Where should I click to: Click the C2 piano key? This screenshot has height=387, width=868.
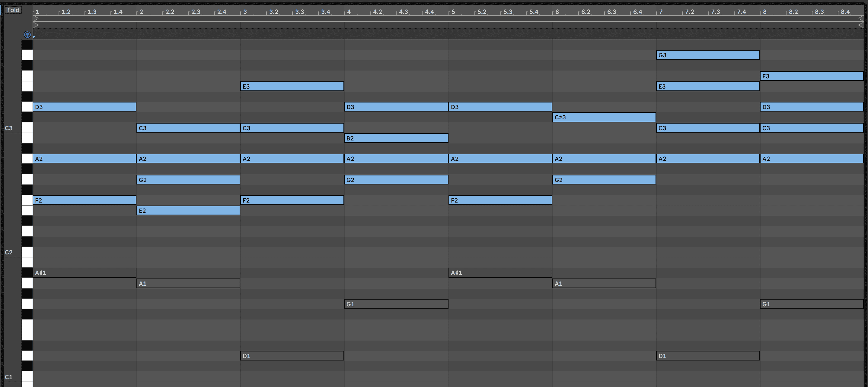[27, 252]
